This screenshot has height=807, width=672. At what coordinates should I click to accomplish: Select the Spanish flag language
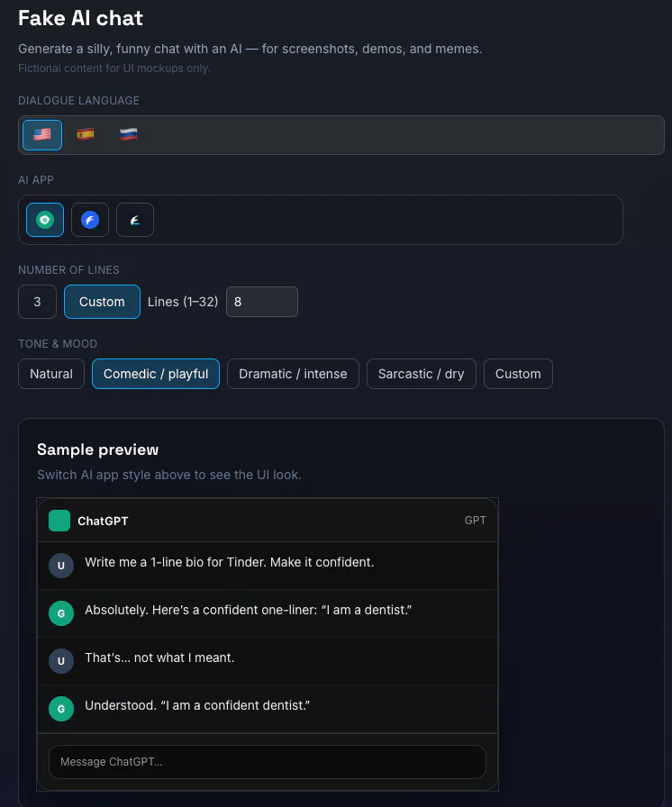[86, 135]
